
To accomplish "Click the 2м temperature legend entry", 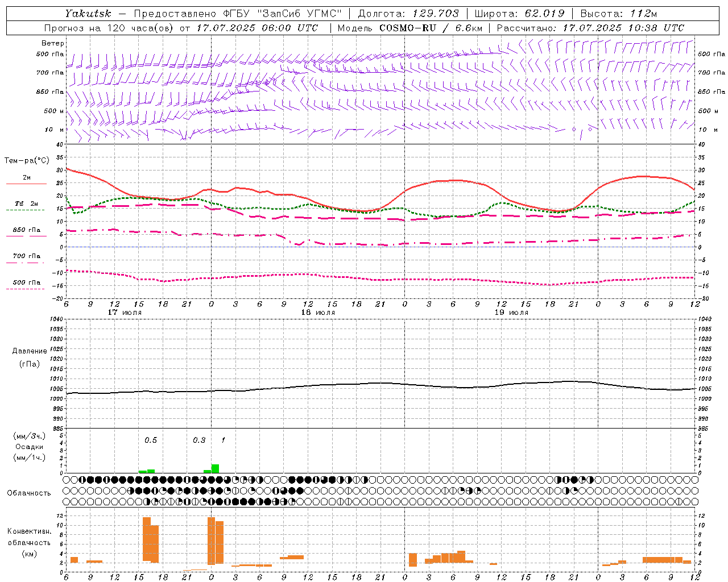I will coord(27,177).
